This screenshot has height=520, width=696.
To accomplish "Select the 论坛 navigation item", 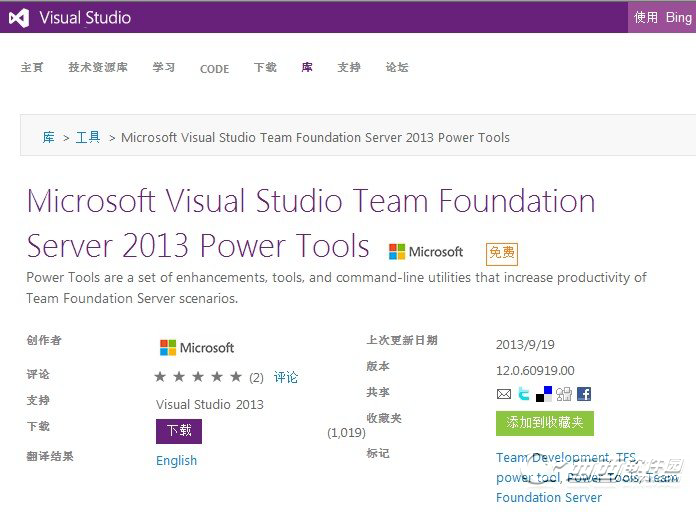I will click(397, 68).
